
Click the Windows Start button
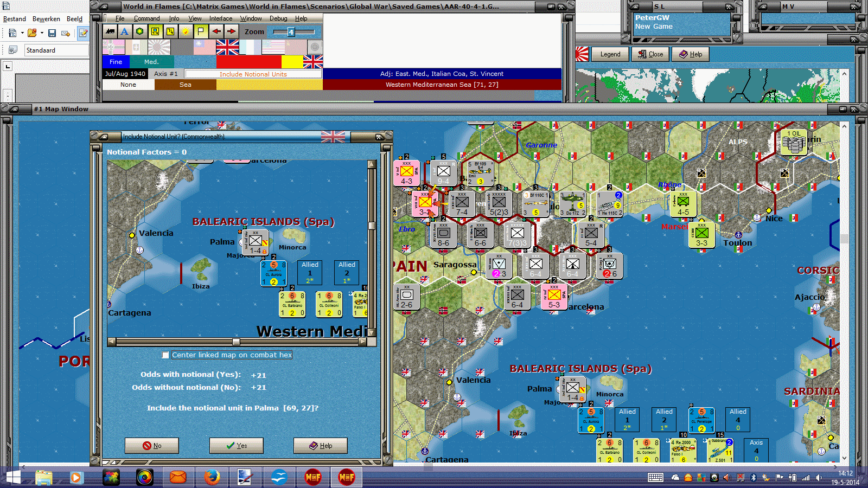click(13, 477)
